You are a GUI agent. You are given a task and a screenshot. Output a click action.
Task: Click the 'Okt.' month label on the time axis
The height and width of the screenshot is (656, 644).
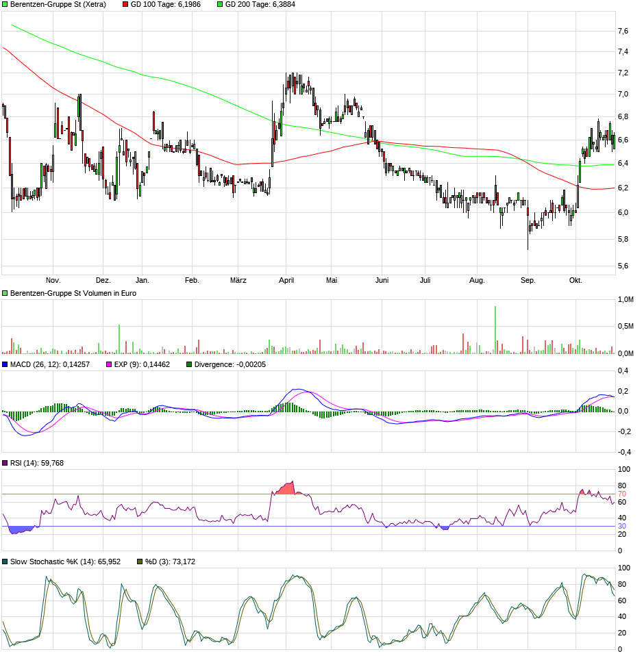(575, 280)
